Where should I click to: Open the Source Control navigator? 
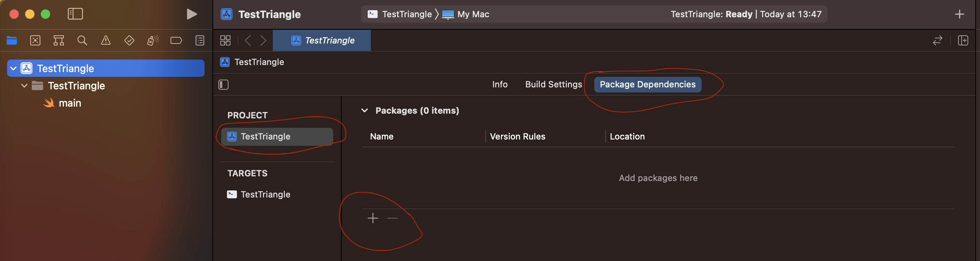click(35, 40)
